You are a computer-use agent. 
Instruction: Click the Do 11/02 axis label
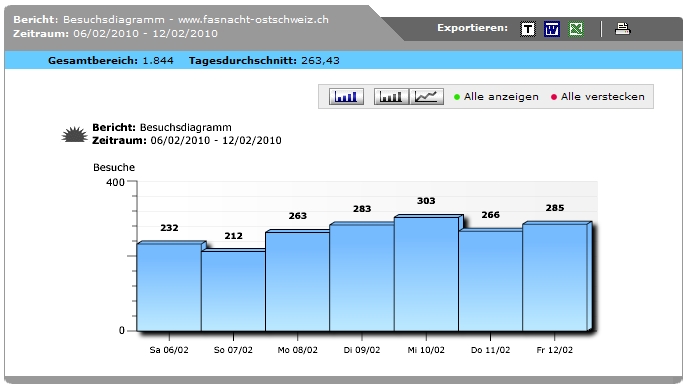coord(490,350)
